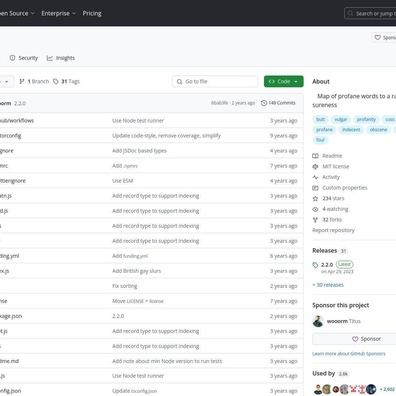This screenshot has width=396, height=396.
Task: Open the vulgar topic tag
Action: (x=341, y=119)
